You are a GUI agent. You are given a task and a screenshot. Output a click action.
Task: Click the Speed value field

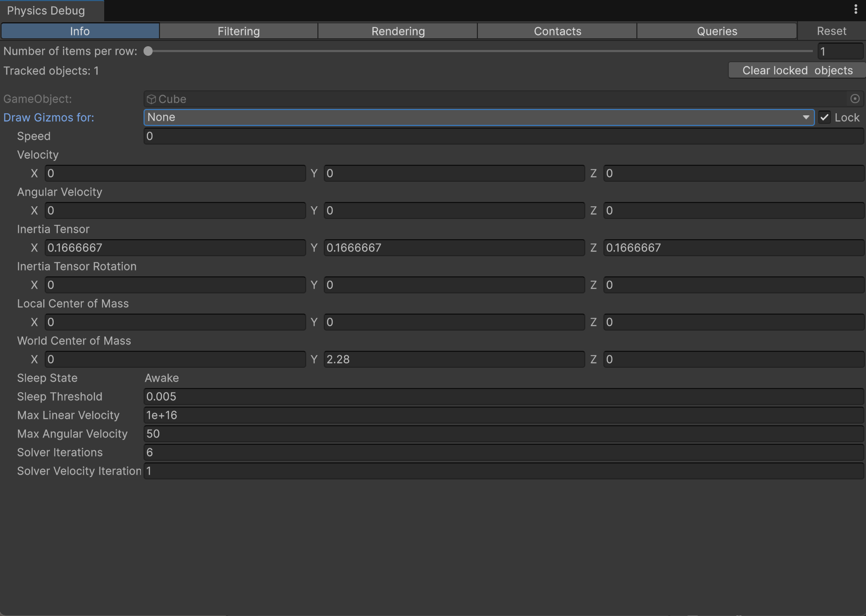tap(503, 136)
